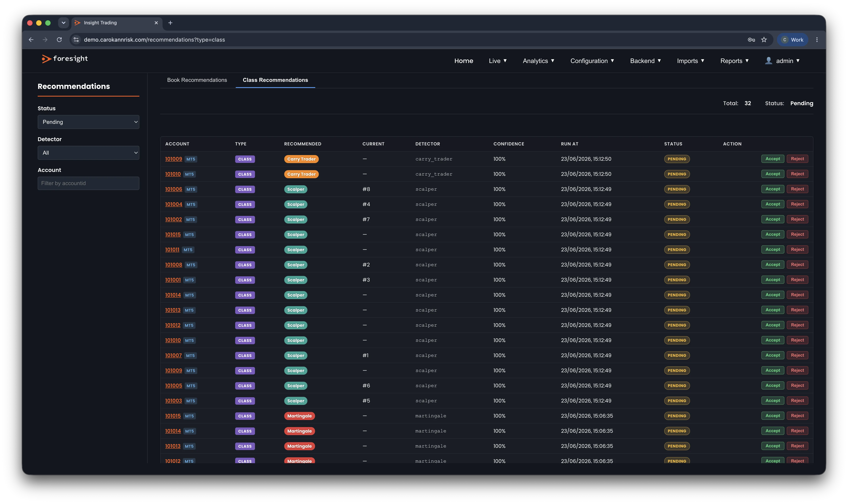Click the CONFIDENCE column header

point(508,144)
